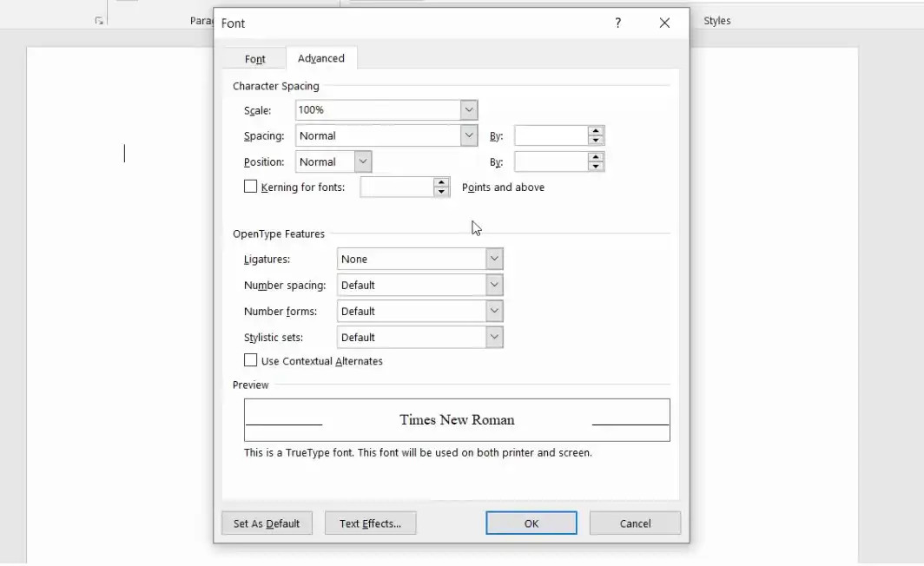Click the TrueType font description text

pyautogui.click(x=419, y=453)
